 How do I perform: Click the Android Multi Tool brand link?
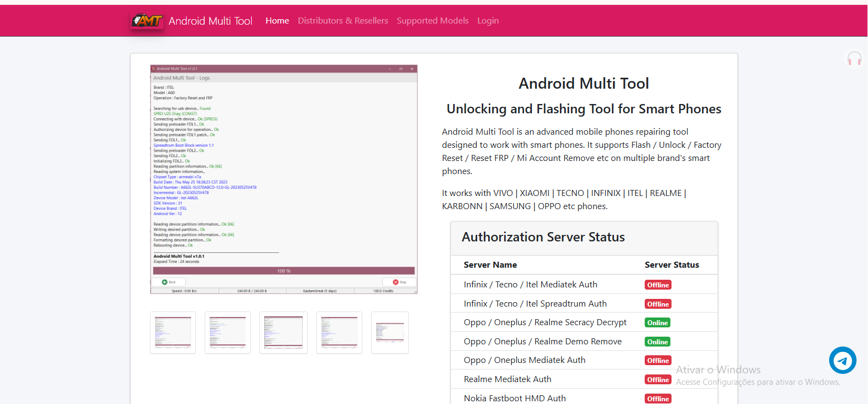click(210, 21)
